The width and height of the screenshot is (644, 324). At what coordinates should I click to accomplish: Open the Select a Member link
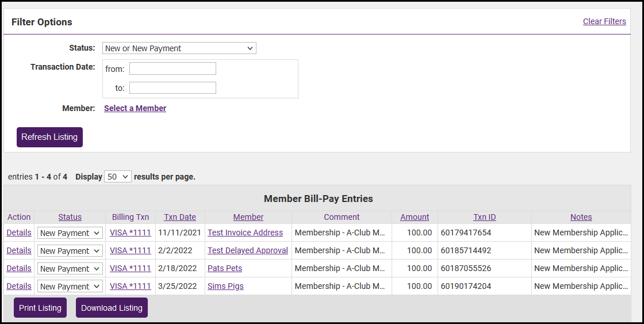coord(135,108)
